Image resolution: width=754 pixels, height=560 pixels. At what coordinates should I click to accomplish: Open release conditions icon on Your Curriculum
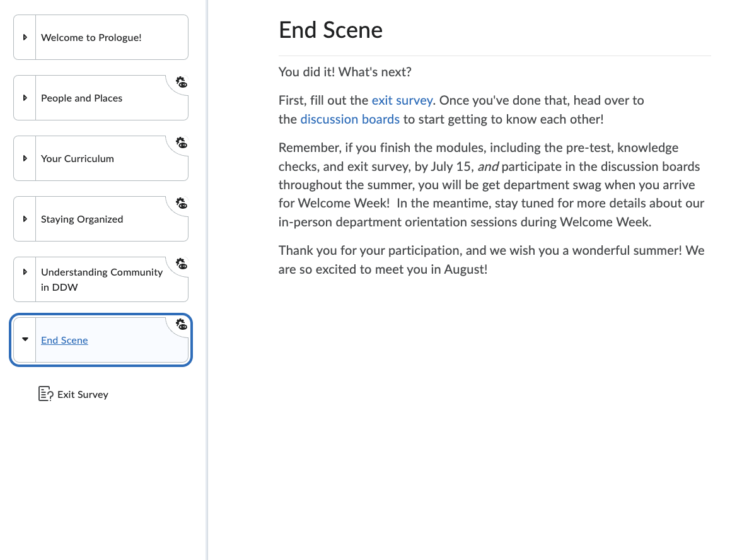click(181, 143)
